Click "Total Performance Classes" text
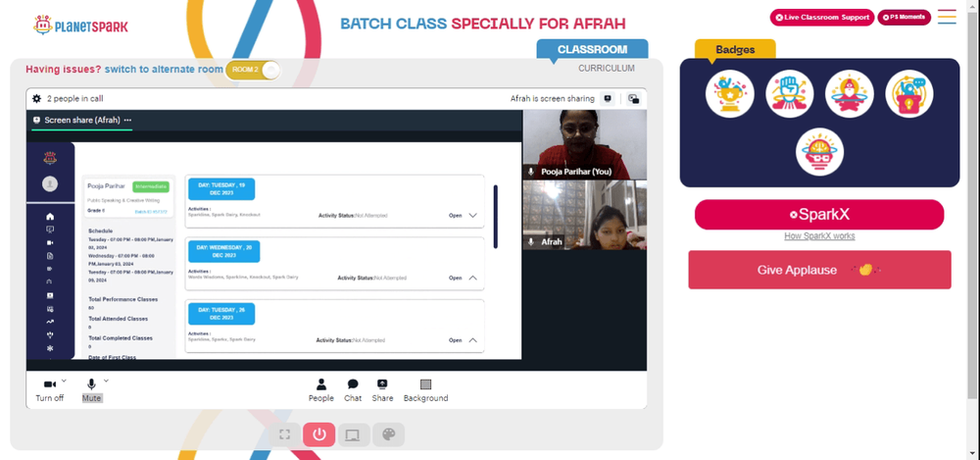This screenshot has width=980, height=460. 123,299
